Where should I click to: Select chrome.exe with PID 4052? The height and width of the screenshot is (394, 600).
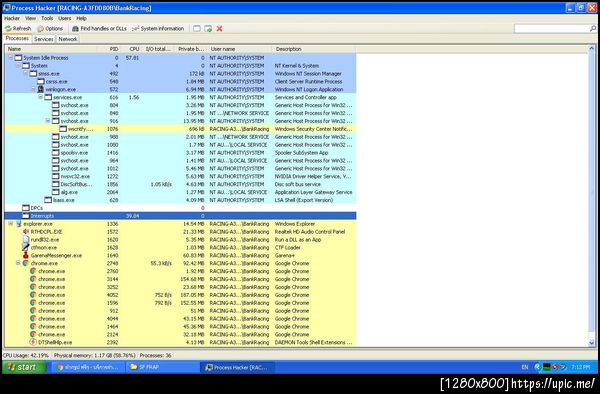(x=180, y=295)
